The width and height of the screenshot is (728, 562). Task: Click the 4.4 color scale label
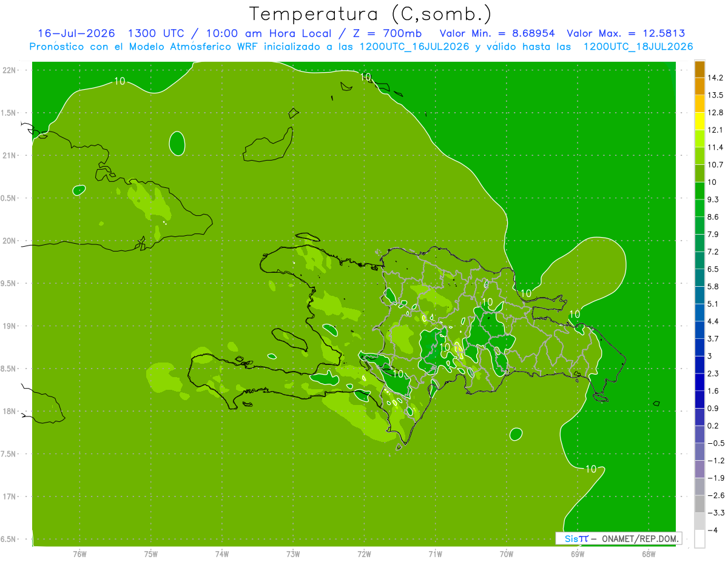713,321
